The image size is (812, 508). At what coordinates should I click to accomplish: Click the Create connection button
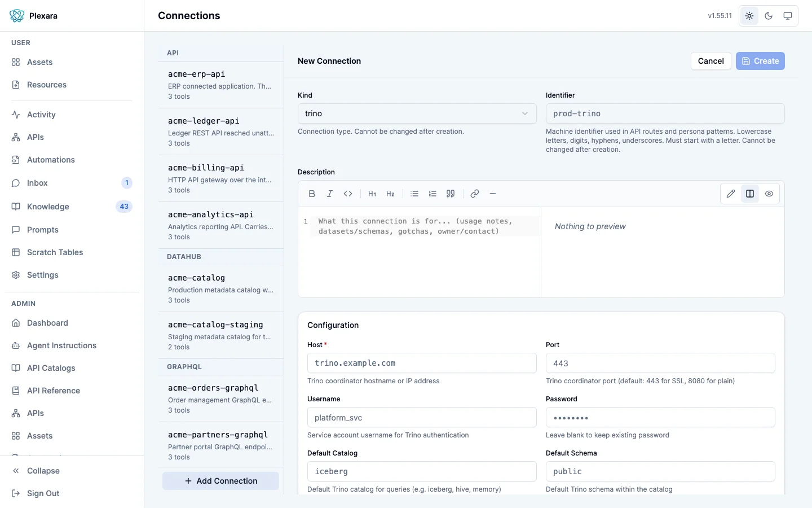click(760, 61)
